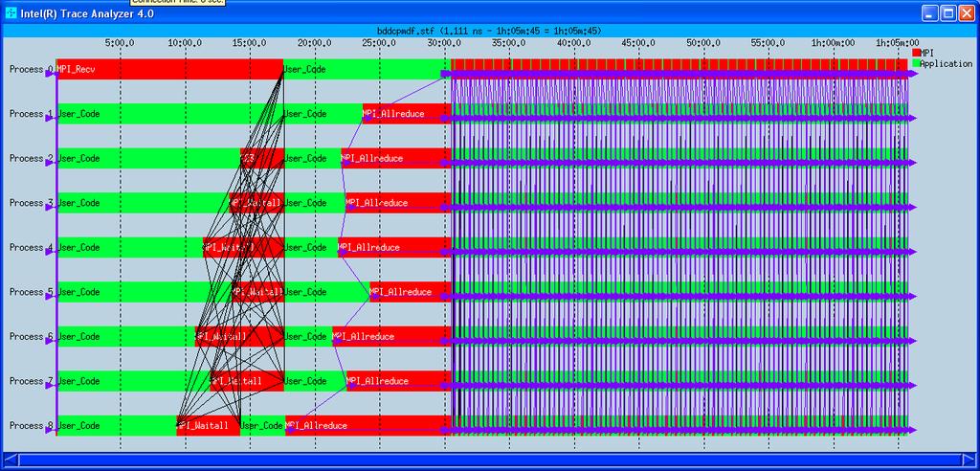Click the 20:00.0 time axis label
The width and height of the screenshot is (980, 471).
[x=314, y=43]
